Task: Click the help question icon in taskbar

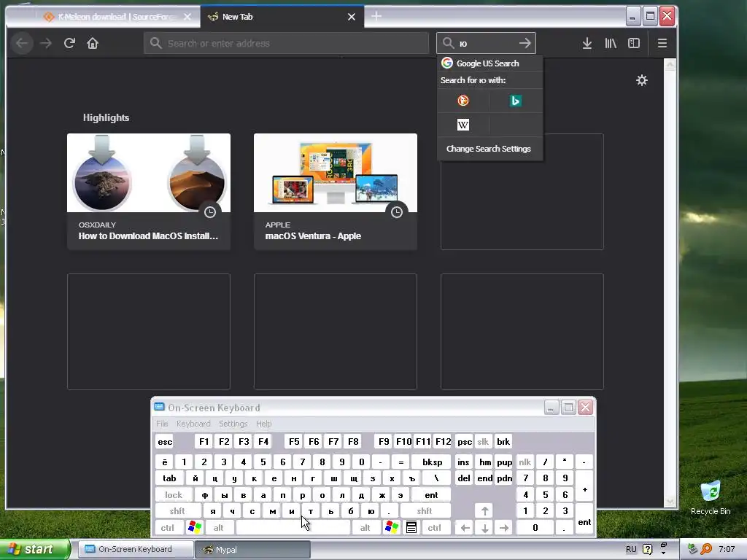Action: [648, 549]
